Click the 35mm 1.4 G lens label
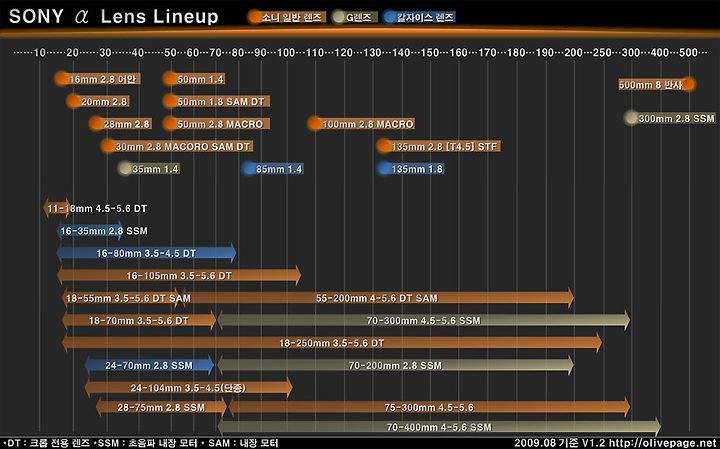 tap(149, 169)
